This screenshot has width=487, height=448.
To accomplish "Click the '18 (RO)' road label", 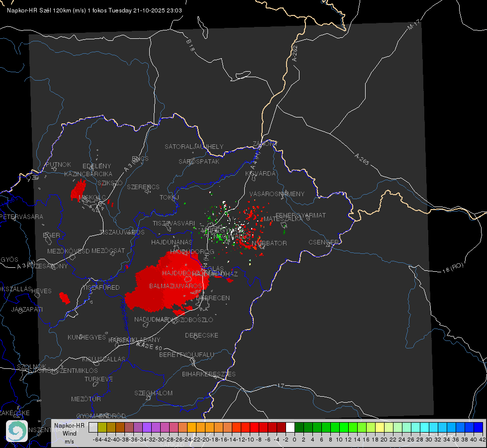I will click(x=453, y=268).
